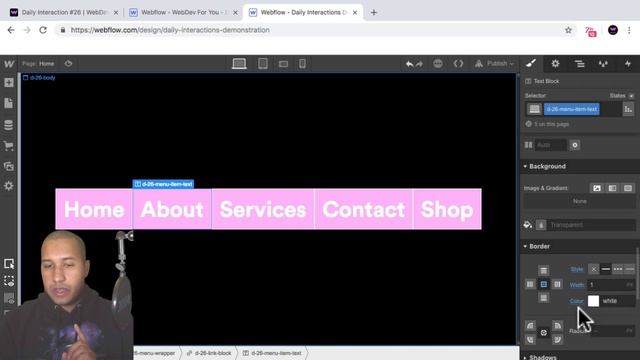The width and height of the screenshot is (640, 360).
Task: Open the Pages panel
Action: point(9,103)
